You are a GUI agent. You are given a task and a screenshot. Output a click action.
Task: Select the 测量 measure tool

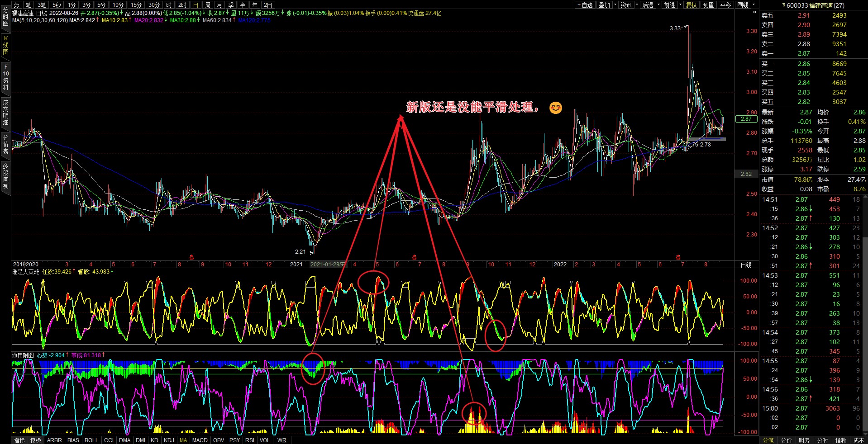tap(708, 5)
